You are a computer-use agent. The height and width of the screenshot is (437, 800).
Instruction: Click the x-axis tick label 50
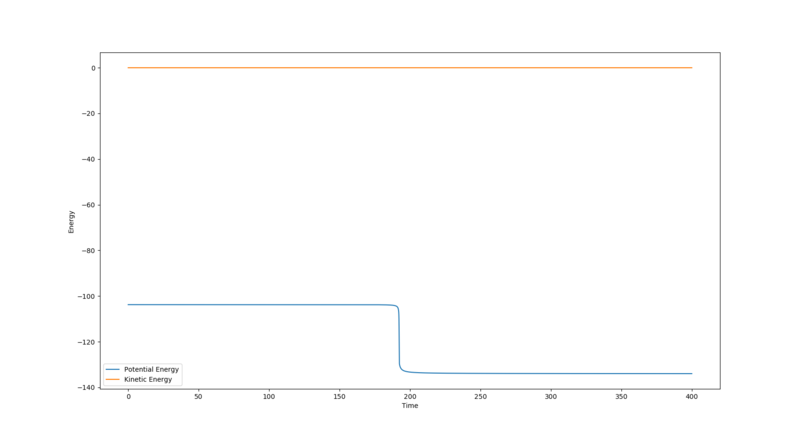(x=198, y=397)
